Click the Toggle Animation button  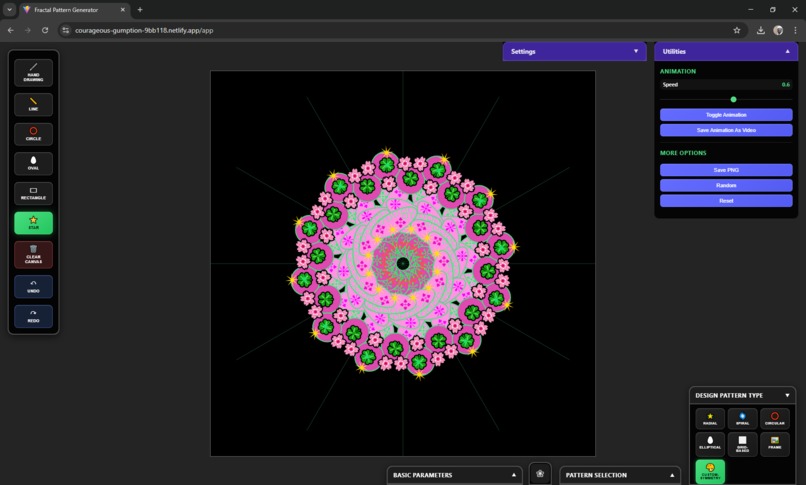pyautogui.click(x=726, y=115)
